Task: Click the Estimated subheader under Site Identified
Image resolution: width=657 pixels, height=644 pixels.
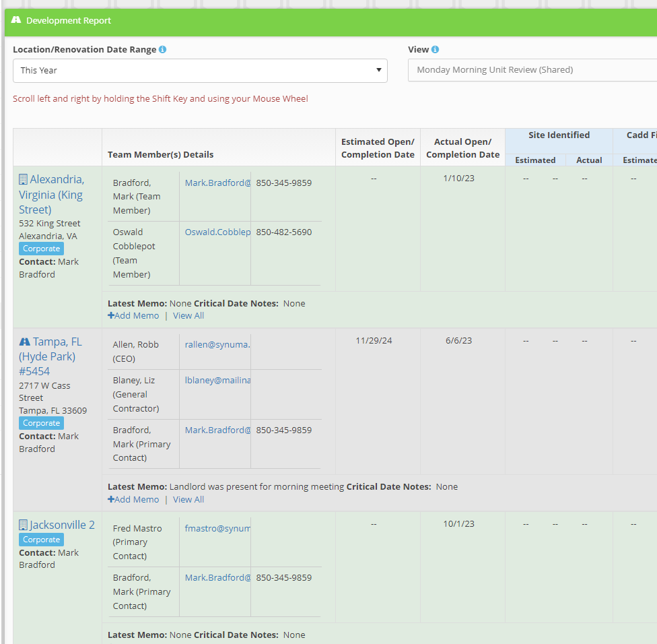Action: [535, 160]
